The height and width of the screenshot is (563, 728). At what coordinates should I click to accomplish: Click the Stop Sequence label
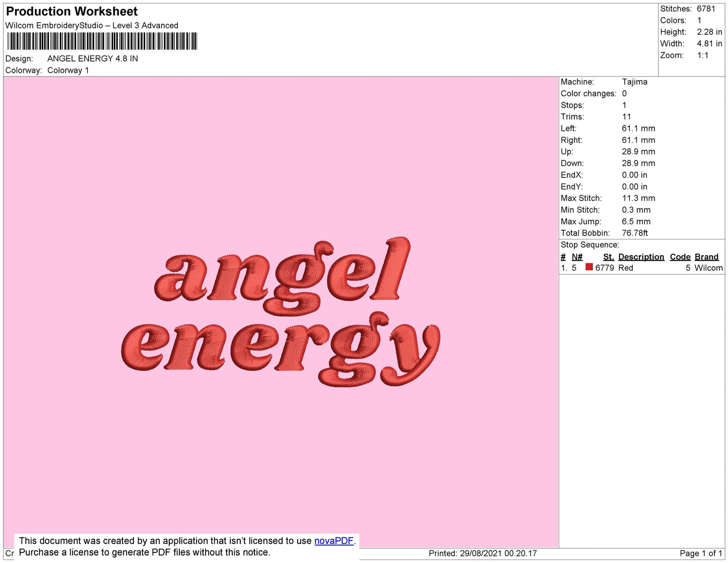tap(590, 244)
